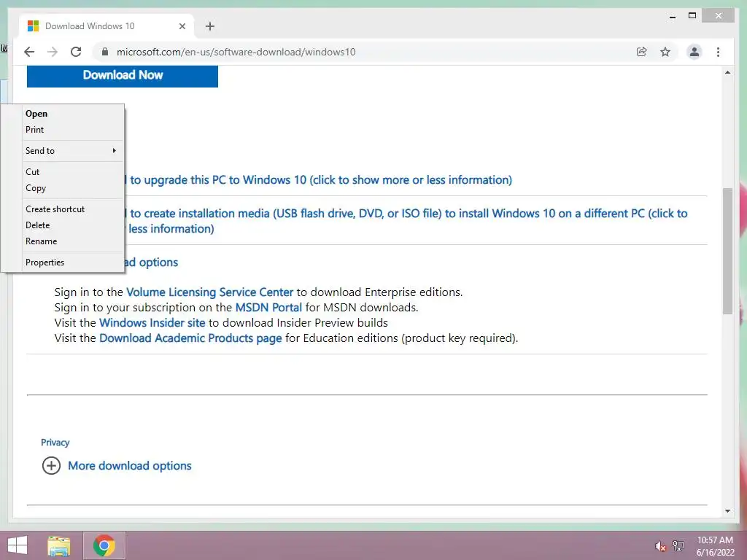The height and width of the screenshot is (560, 747).
Task: Click the browser forward arrow
Action: click(53, 52)
